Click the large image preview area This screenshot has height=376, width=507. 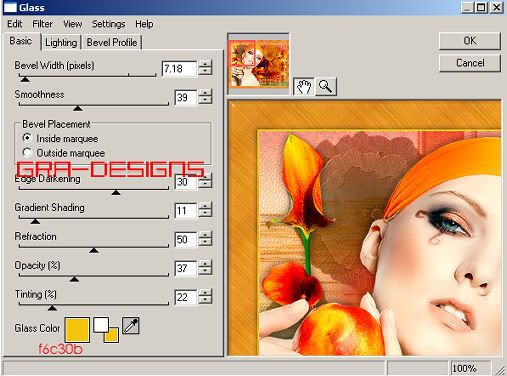click(x=365, y=228)
